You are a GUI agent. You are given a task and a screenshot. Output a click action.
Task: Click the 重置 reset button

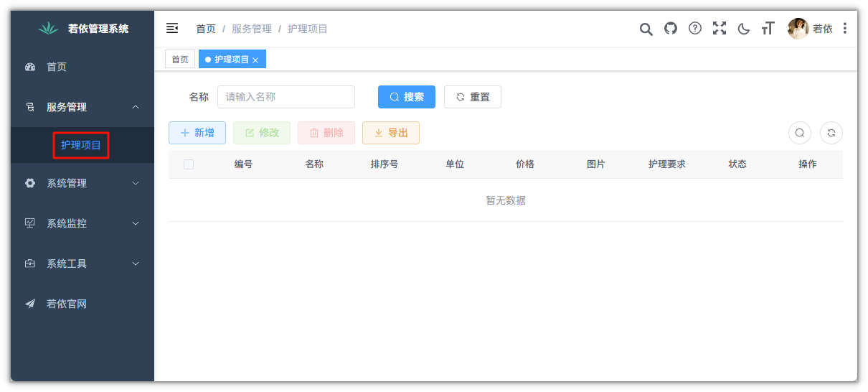473,97
